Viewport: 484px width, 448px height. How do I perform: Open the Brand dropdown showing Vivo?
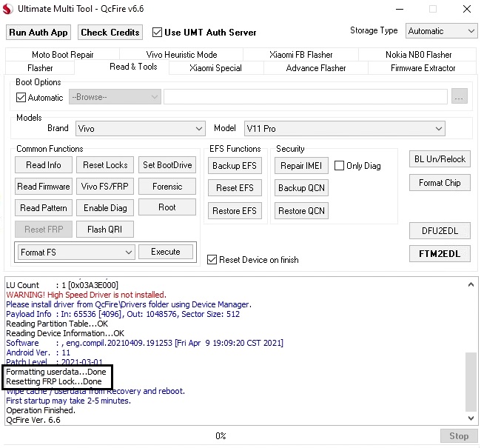pyautogui.click(x=141, y=128)
